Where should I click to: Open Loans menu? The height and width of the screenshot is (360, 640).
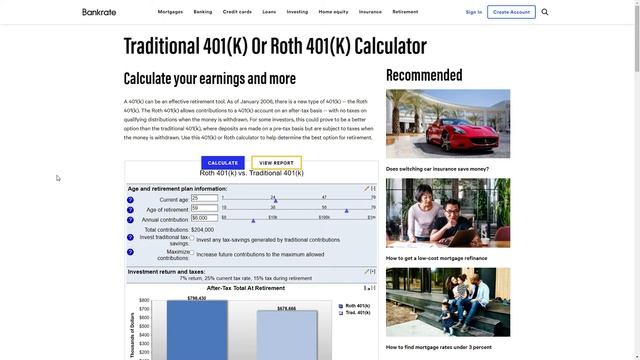[269, 12]
